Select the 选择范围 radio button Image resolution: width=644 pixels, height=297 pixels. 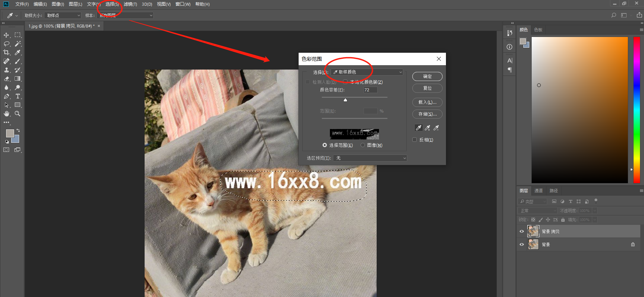325,145
